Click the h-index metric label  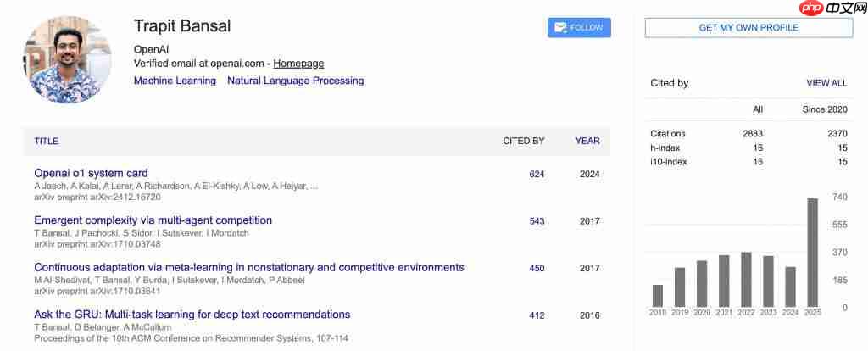click(665, 148)
